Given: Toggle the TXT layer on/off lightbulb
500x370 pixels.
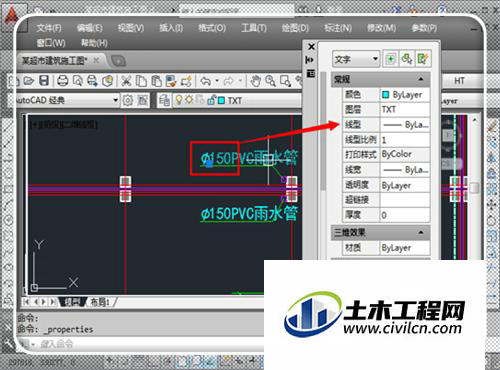Looking at the screenshot, I should pos(179,100).
